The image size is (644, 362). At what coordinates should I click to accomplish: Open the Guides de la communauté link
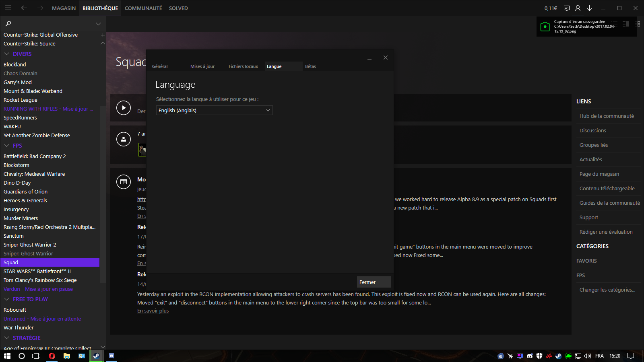point(609,203)
